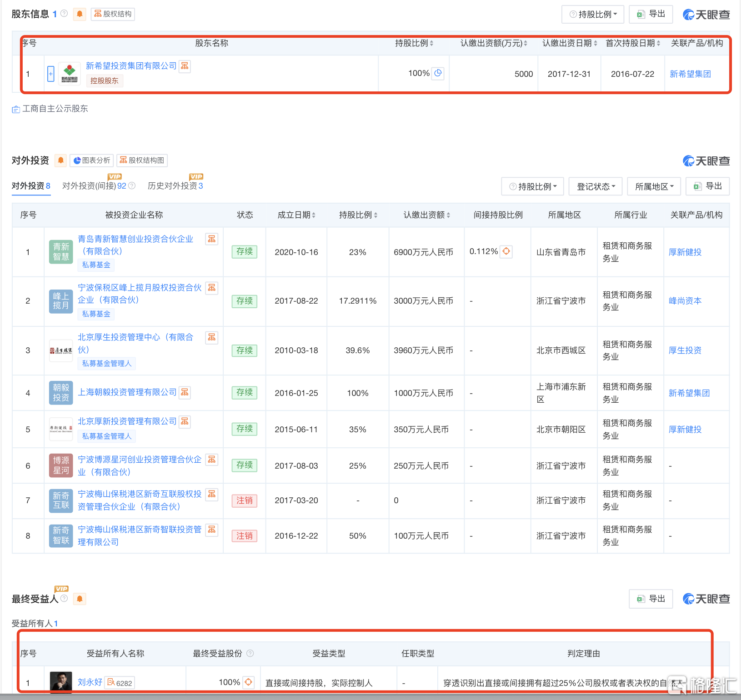Sort investments by 成立日期 column
Image resolution: width=741 pixels, height=700 pixels.
(296, 215)
